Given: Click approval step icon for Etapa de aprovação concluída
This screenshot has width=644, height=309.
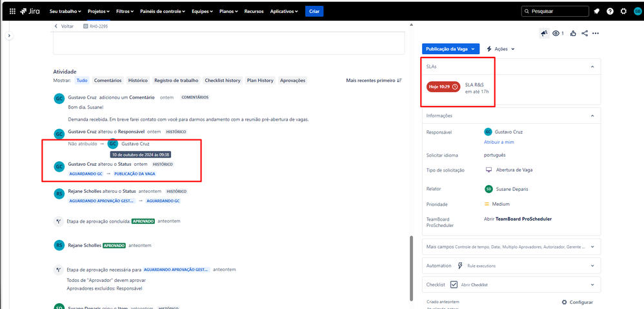Looking at the screenshot, I should coord(59,221).
